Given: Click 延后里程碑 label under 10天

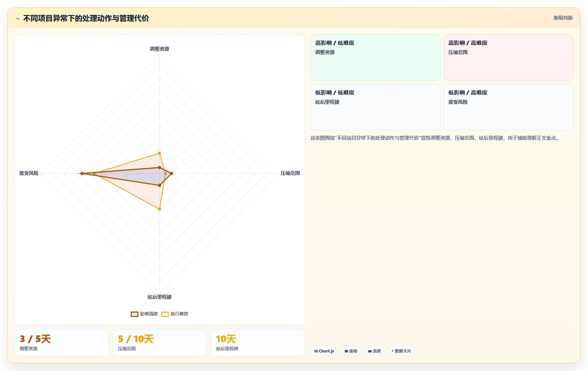Looking at the screenshot, I should coord(227,349).
